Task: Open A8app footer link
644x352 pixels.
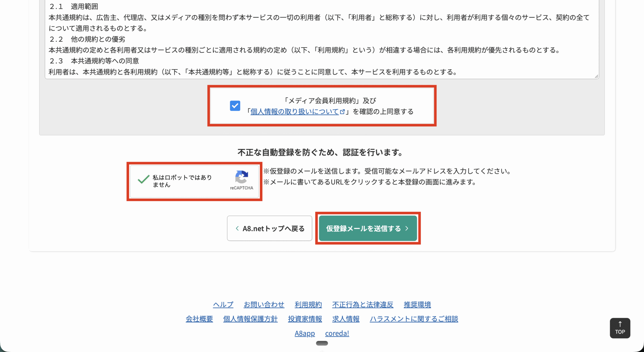Action: pyautogui.click(x=305, y=333)
